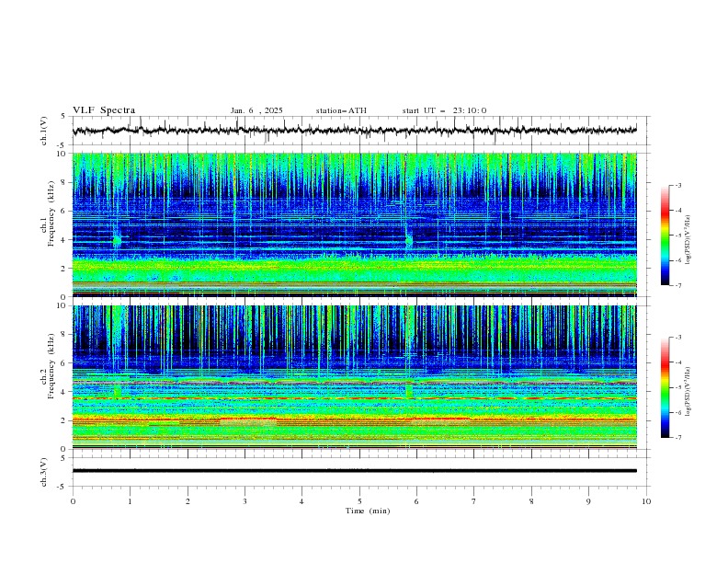
Task: Click the time axis tick label "7"
Action: point(474,501)
